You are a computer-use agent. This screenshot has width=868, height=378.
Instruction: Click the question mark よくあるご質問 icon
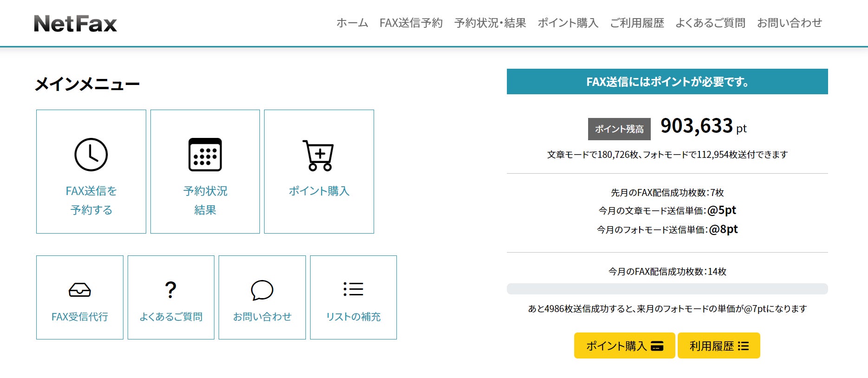coord(171,290)
